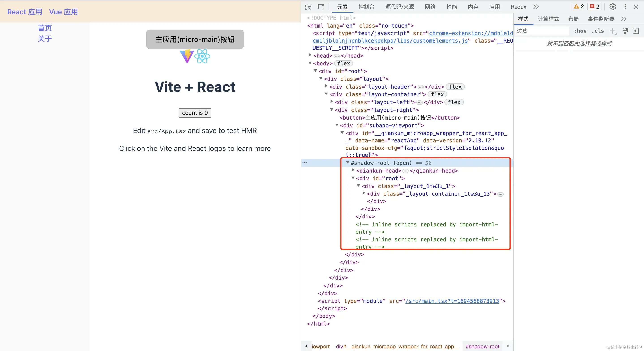Open DevTools settings gear
Viewport: 644px width, 351px height.
[x=612, y=7]
